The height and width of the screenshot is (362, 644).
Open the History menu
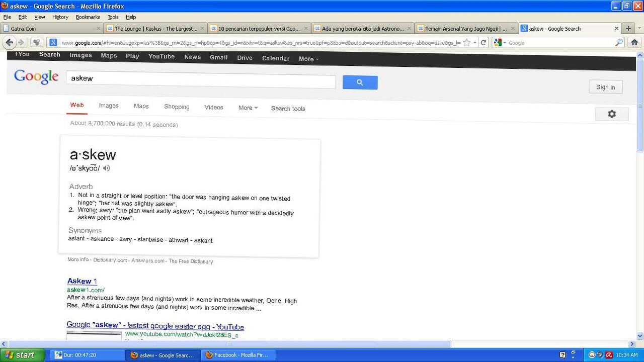click(x=60, y=17)
